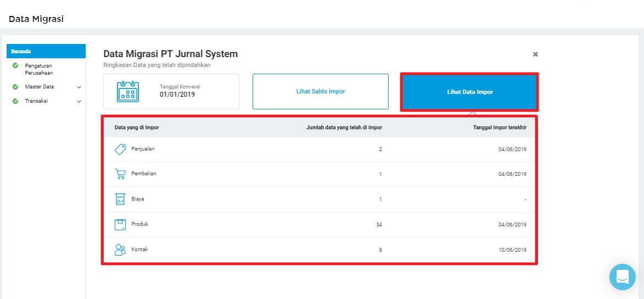Open Pengaturan Perusahaan in sidebar
The image size is (644, 299).
coord(39,69)
